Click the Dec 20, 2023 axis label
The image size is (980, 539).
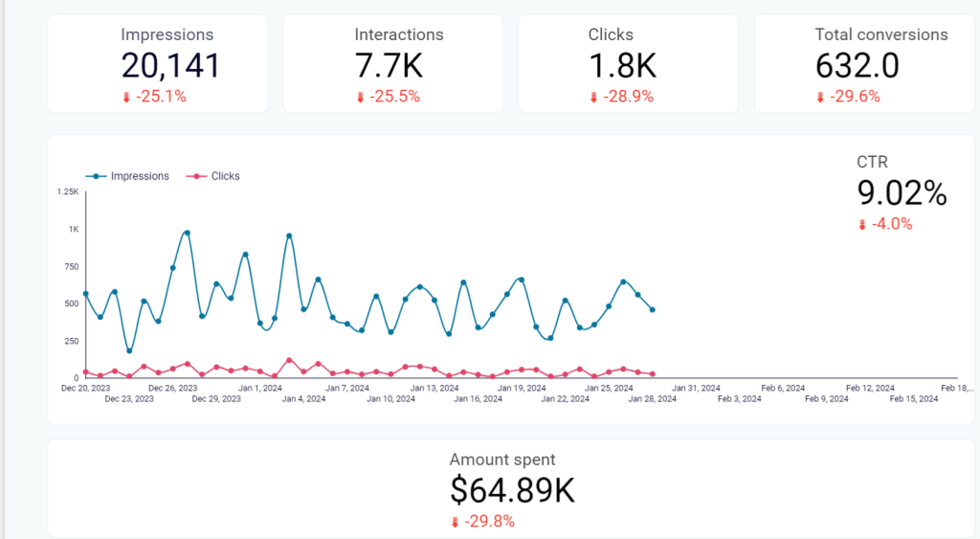coord(85,389)
